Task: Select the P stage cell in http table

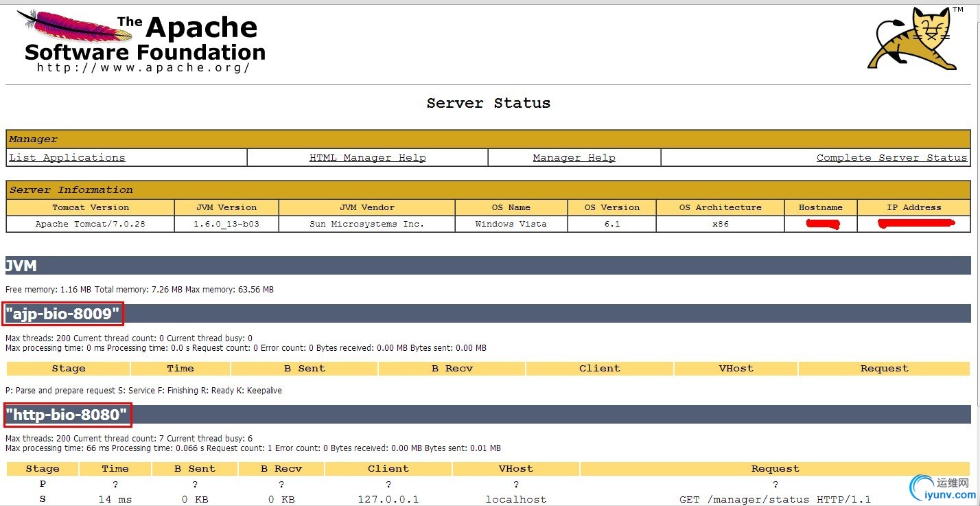Action: coord(43,484)
